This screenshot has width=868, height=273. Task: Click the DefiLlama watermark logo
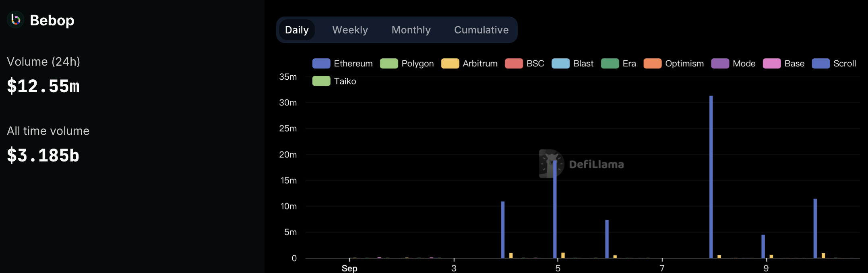point(582,164)
